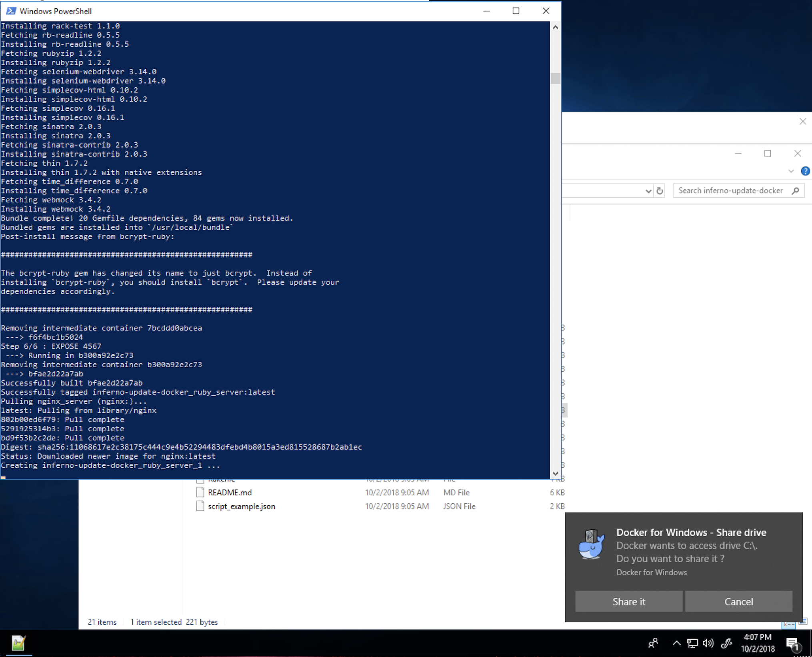Maximize the File Explorer window
812x657 pixels.
coord(768,154)
